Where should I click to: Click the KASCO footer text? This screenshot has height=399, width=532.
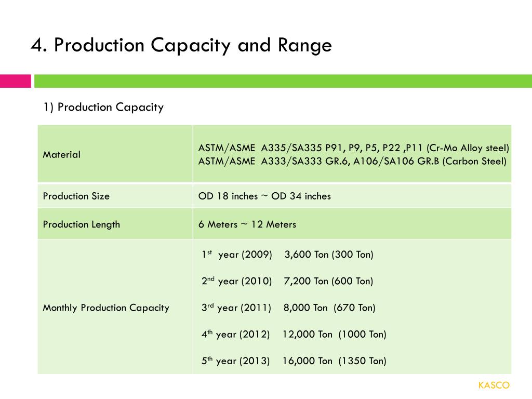(x=494, y=385)
